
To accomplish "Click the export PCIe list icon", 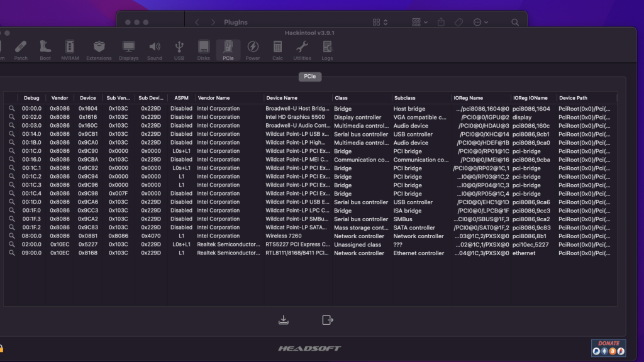I will 327,320.
